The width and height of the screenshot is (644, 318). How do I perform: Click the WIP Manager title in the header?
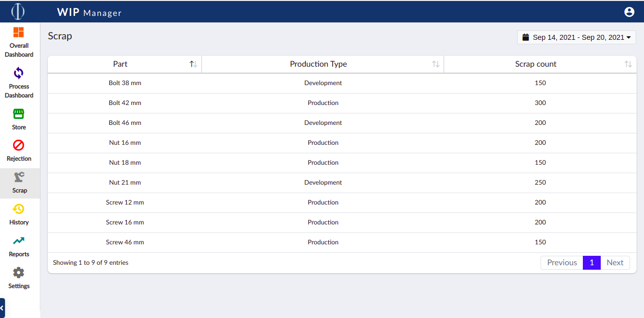tap(90, 12)
